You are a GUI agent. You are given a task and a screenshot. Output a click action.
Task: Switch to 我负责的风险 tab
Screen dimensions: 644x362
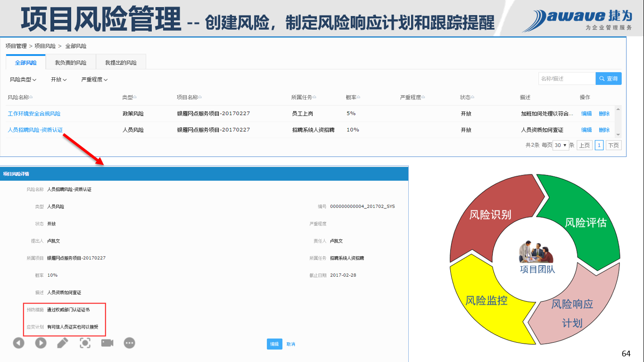(71, 63)
